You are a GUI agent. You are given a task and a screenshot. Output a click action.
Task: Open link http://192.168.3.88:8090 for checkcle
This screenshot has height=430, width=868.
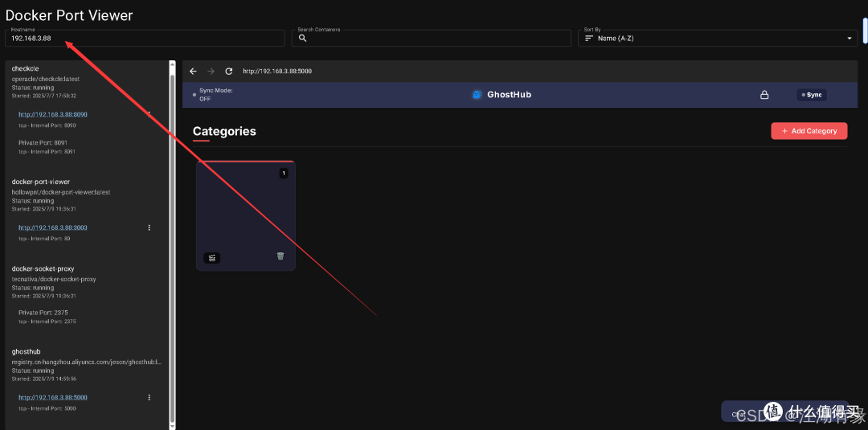[52, 115]
